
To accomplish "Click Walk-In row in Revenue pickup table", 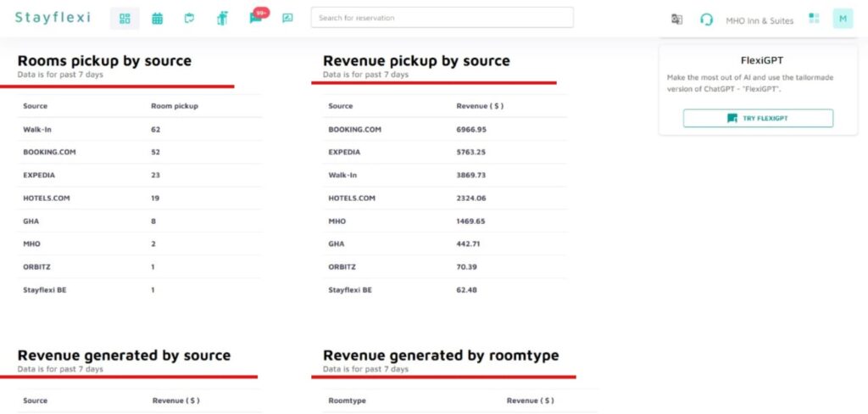I will click(x=445, y=175).
